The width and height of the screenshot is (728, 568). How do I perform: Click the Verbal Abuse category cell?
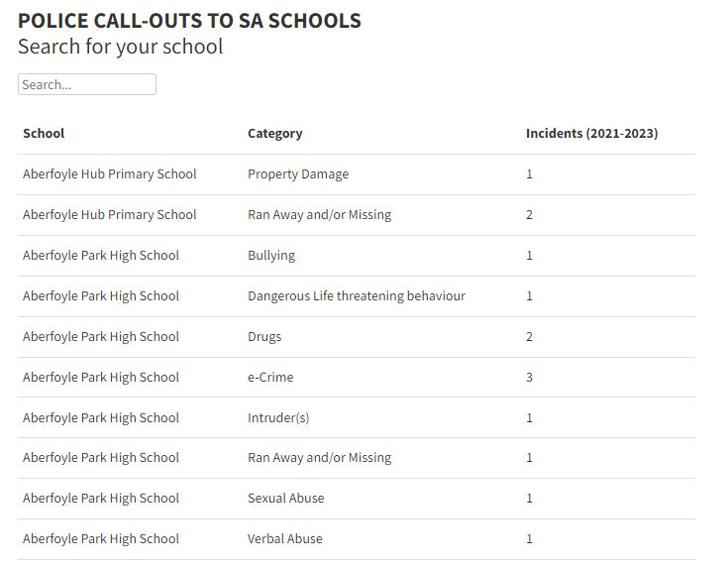(x=285, y=538)
